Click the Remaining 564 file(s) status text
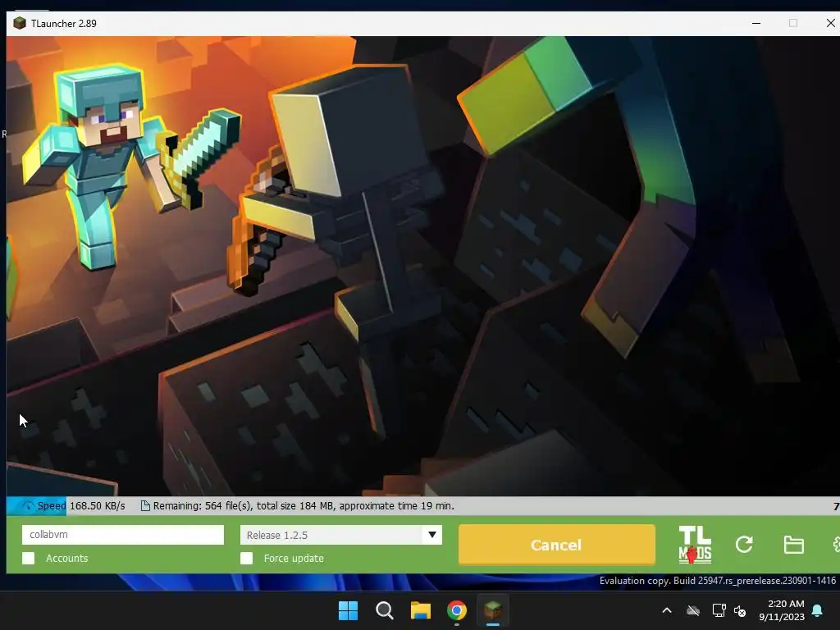 click(x=304, y=505)
